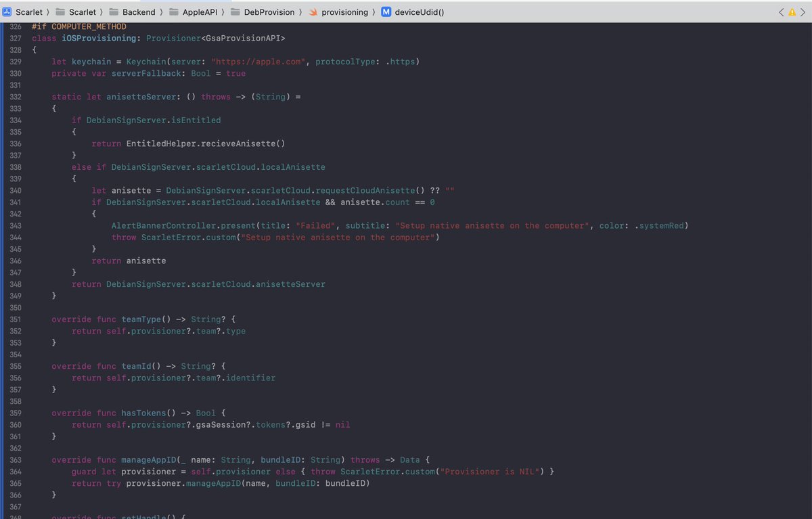Click the Swift file icon in jump bar
The height and width of the screenshot is (519, 812).
pyautogui.click(x=313, y=12)
